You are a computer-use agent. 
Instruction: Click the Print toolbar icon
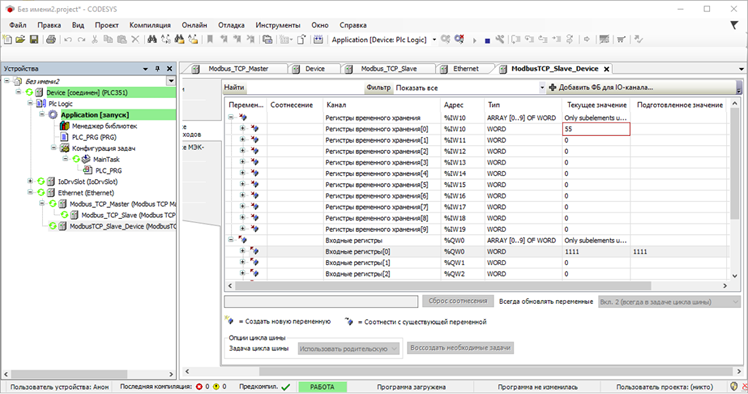[x=51, y=40]
